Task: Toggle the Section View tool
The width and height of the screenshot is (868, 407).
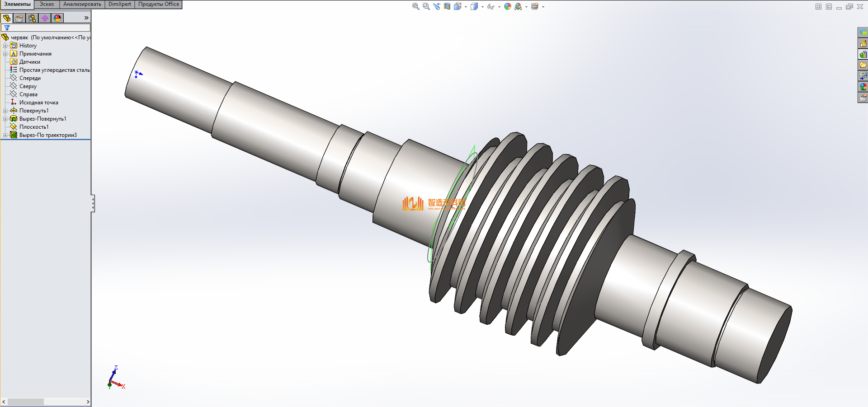Action: click(447, 6)
